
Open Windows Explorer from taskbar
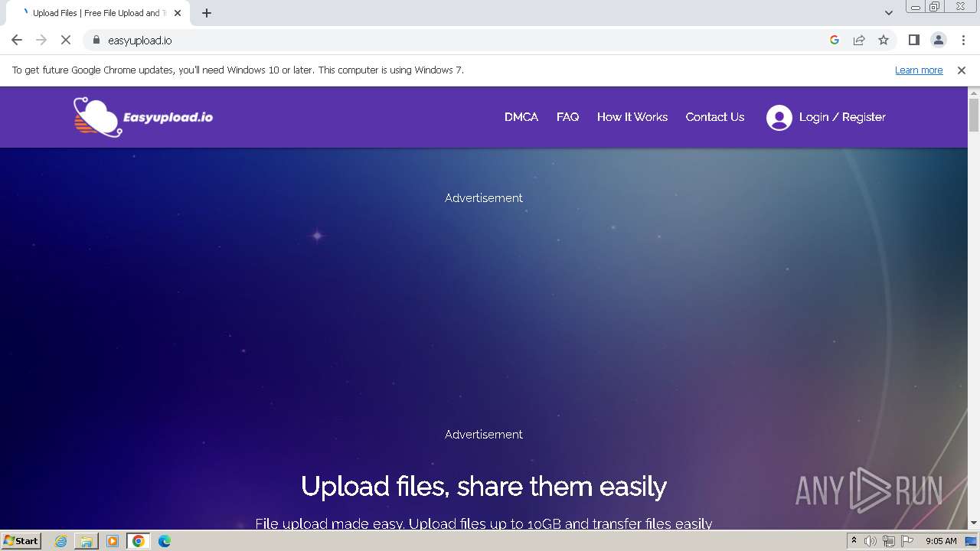[87, 541]
